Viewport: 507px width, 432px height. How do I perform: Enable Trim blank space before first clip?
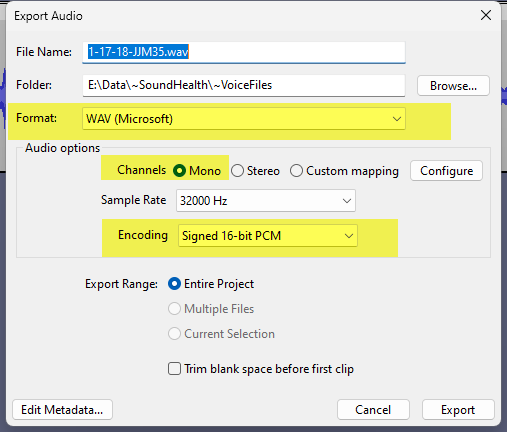(x=174, y=369)
